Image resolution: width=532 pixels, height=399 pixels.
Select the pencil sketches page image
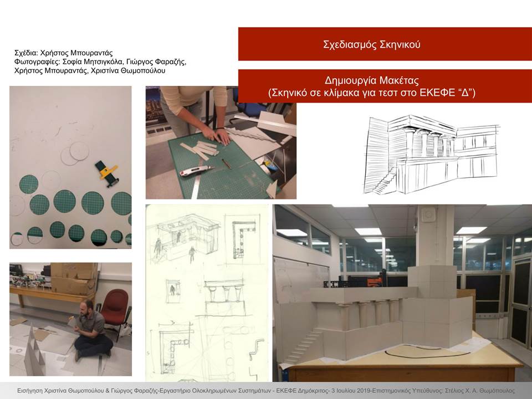pyautogui.click(x=207, y=293)
